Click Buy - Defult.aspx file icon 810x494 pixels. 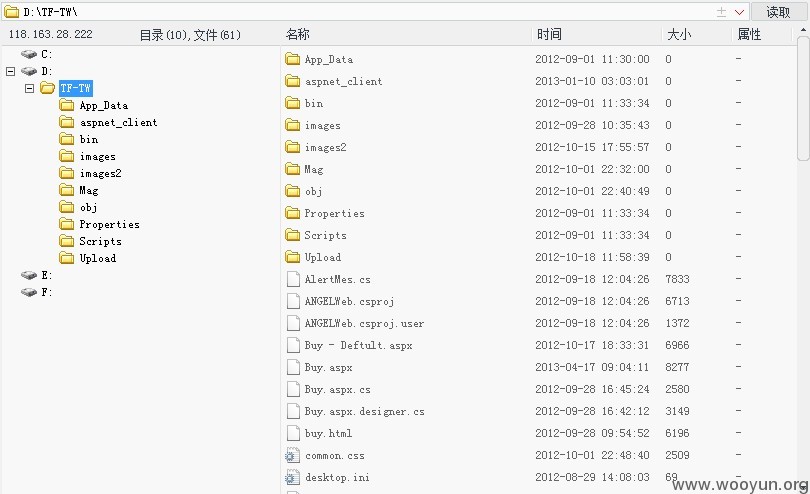tap(293, 345)
